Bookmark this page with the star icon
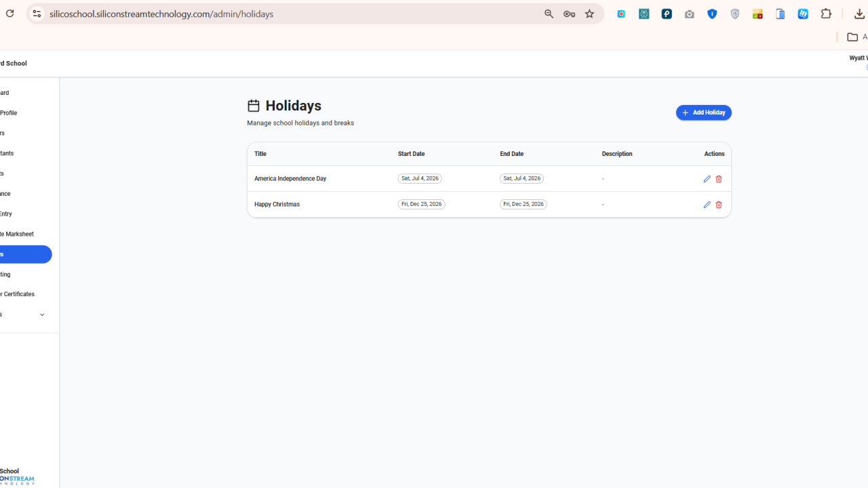Image resolution: width=868 pixels, height=488 pixels. (589, 14)
